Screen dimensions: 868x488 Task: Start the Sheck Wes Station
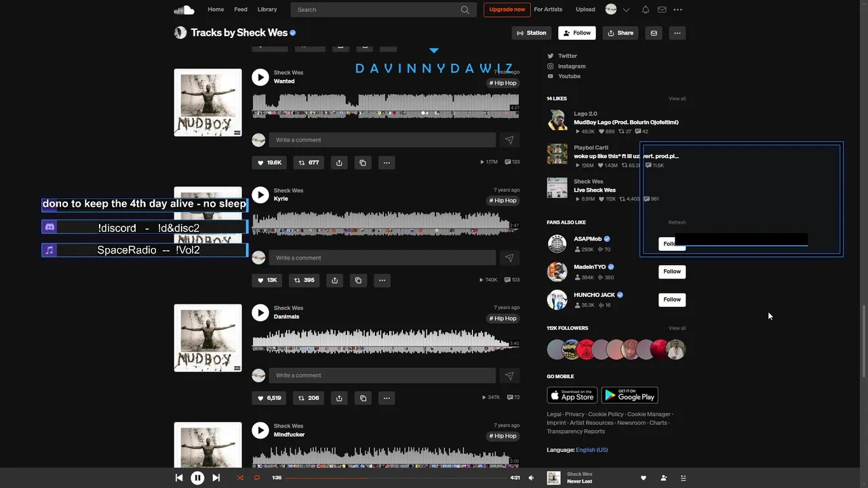point(532,33)
